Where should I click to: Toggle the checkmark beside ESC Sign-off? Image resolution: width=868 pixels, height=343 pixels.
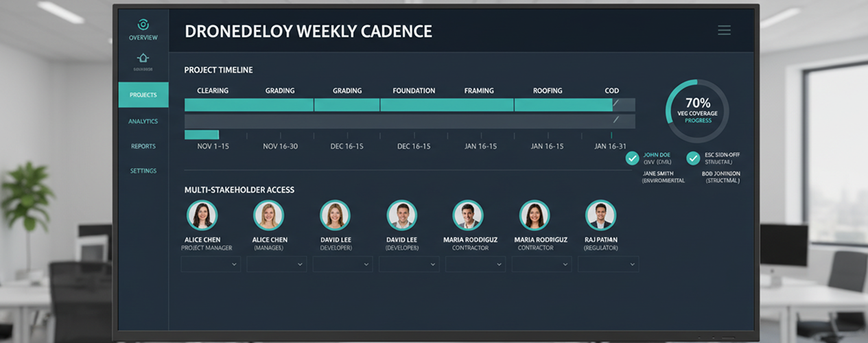tap(693, 158)
